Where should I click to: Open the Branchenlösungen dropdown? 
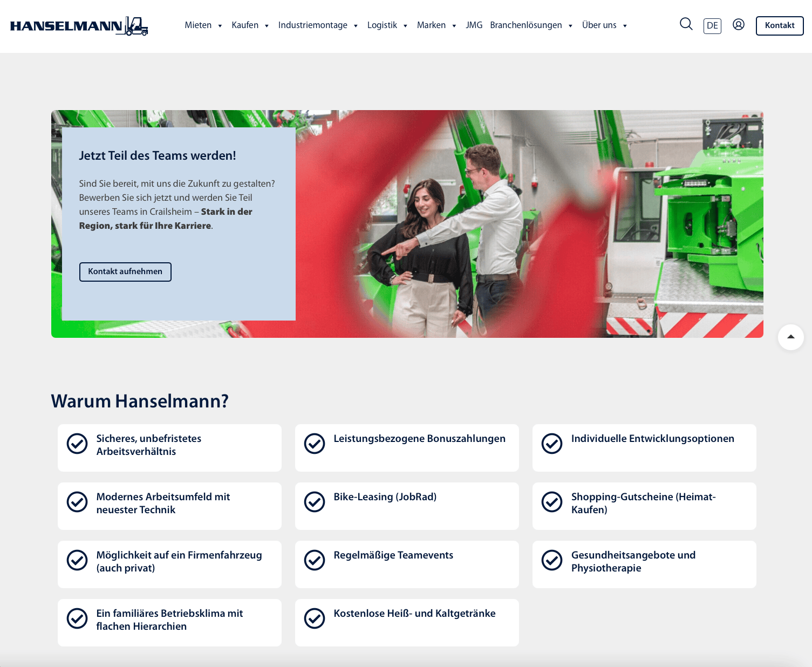point(531,25)
